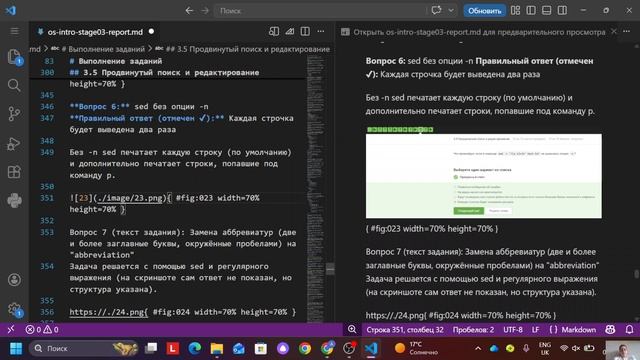Toggle the secondary side bar

tap(562, 11)
